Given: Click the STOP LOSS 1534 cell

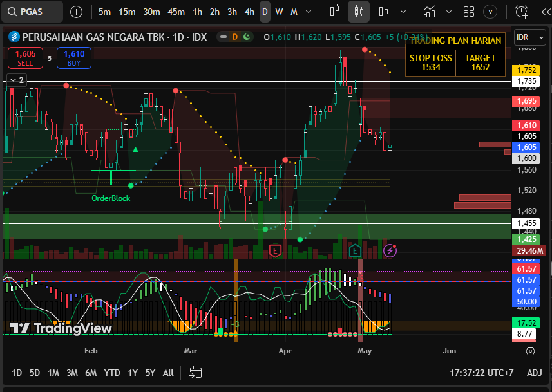Looking at the screenshot, I should 430,62.
